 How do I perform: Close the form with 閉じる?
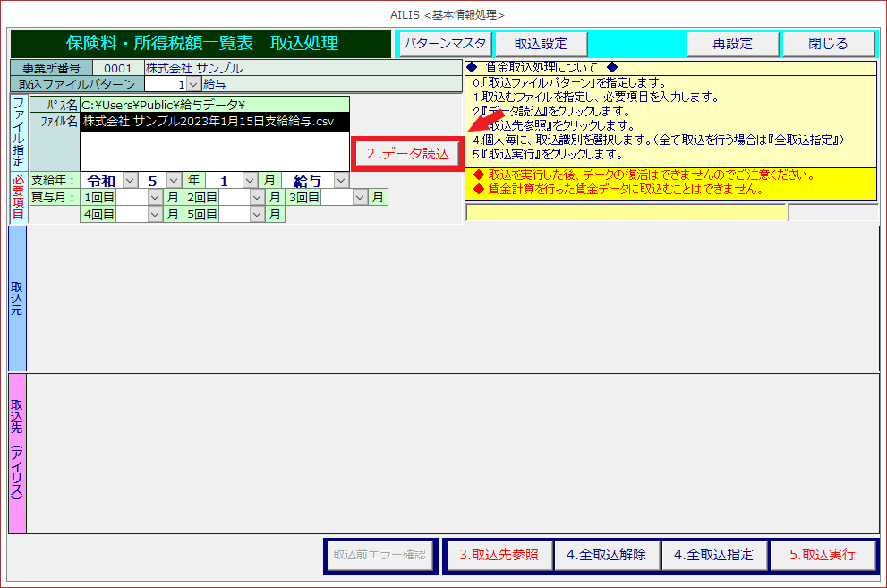click(x=828, y=43)
